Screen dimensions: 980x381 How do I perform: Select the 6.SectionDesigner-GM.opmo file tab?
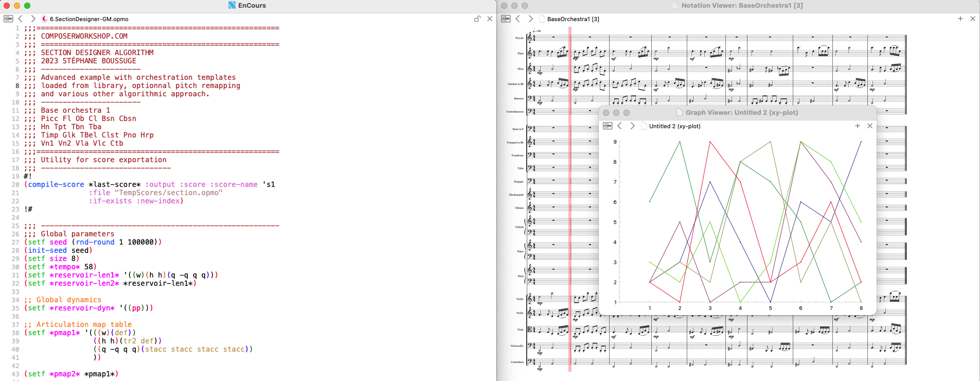pyautogui.click(x=88, y=19)
